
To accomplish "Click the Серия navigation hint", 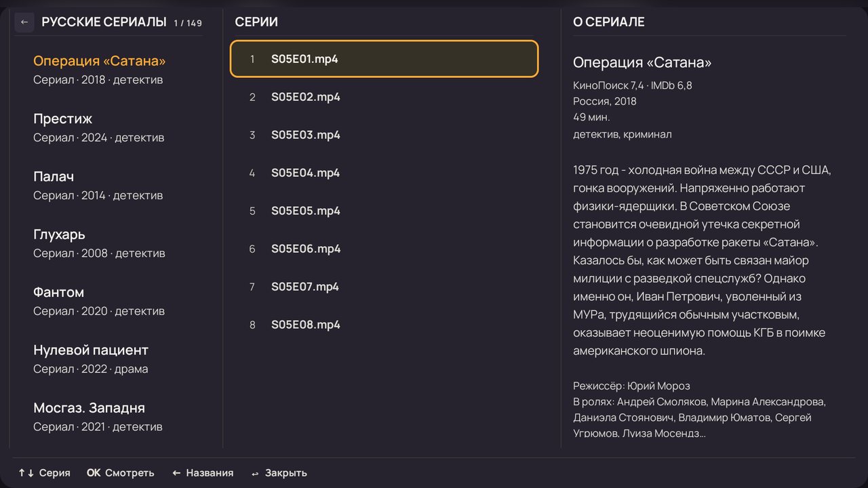I will point(44,473).
